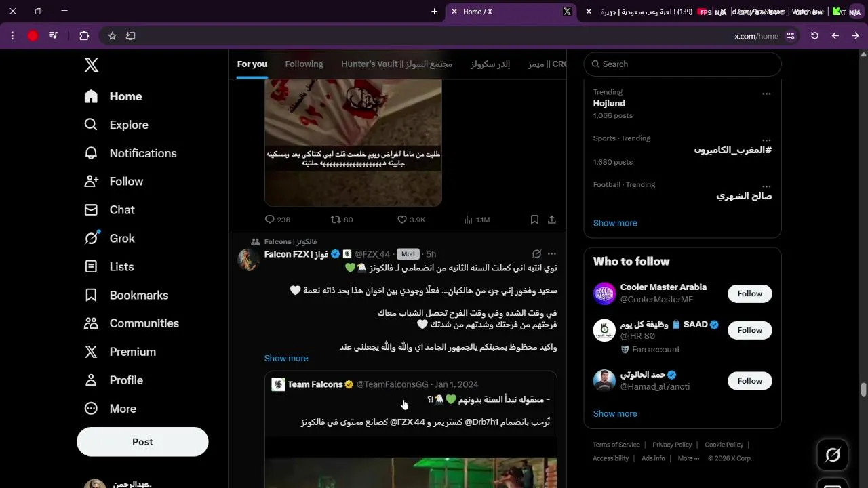Open the floating Grok button at bottom right
Viewport: 868px width, 488px height.
click(833, 455)
